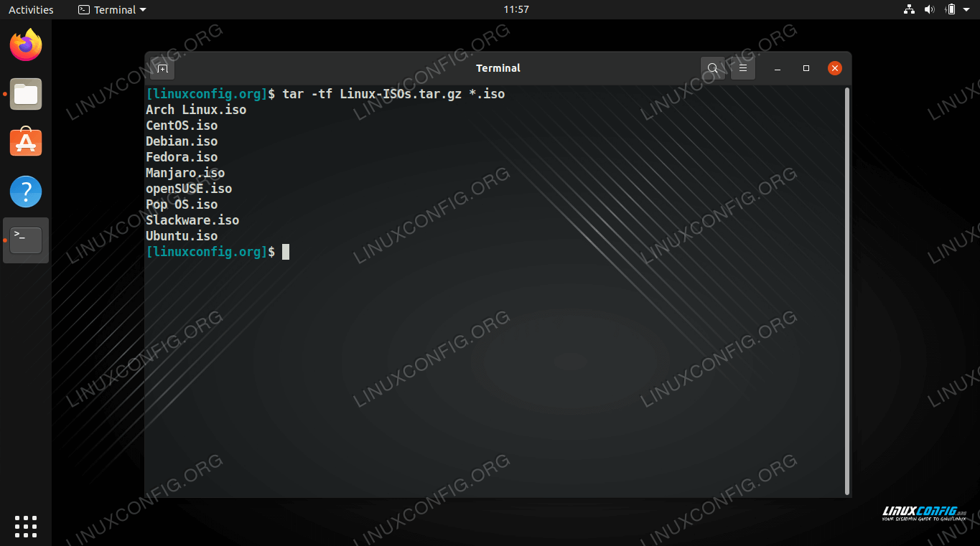The image size is (980, 546).
Task: Click the terminal search icon
Action: coord(712,68)
